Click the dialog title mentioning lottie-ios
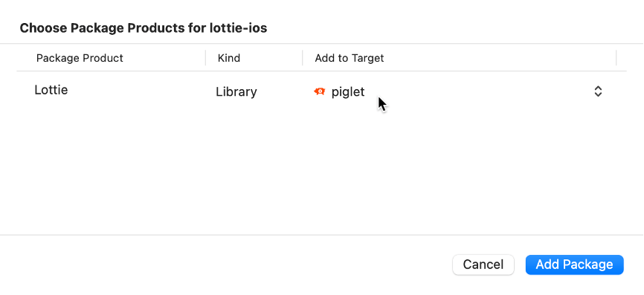Screen dimensions: 644x295 point(144,28)
